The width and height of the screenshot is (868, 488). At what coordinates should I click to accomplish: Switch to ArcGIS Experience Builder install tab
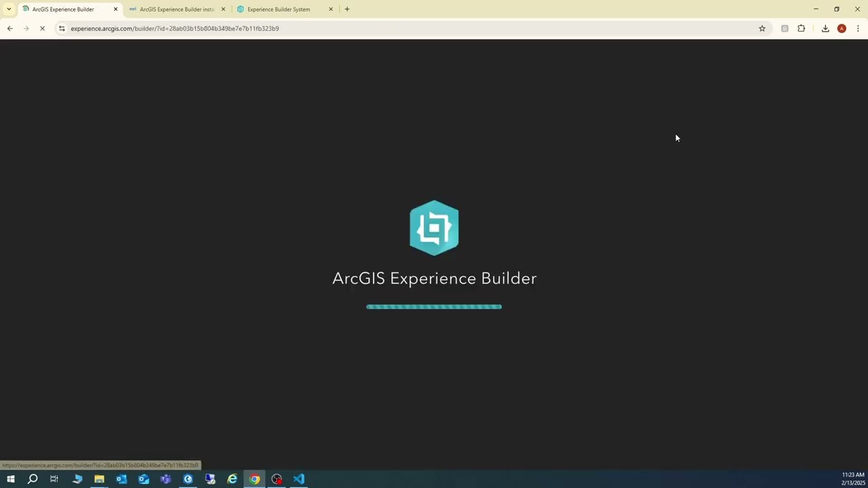tap(176, 9)
